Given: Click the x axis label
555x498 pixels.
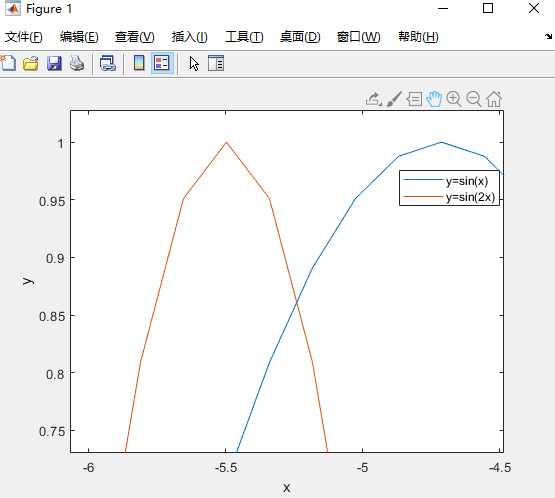Looking at the screenshot, I should (x=287, y=488).
